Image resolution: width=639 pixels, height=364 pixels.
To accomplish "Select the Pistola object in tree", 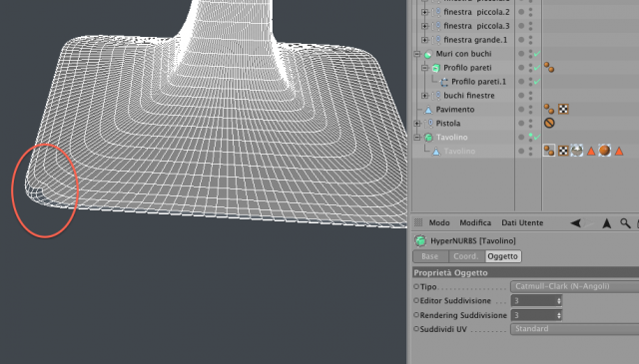I will click(x=448, y=123).
